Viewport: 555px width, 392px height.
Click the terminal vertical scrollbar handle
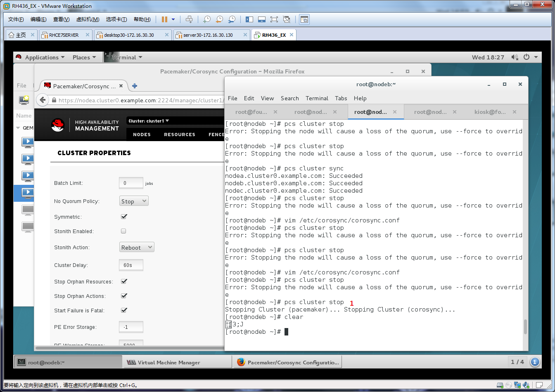point(525,326)
